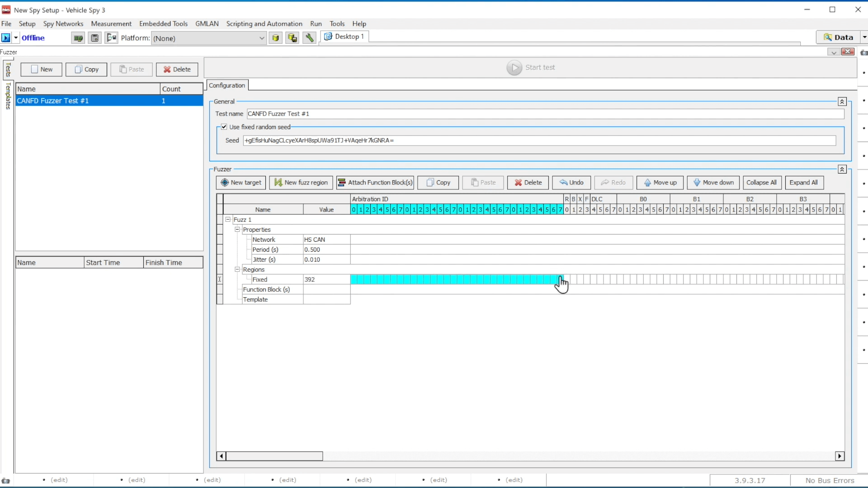Collapse the General section chevron

842,102
